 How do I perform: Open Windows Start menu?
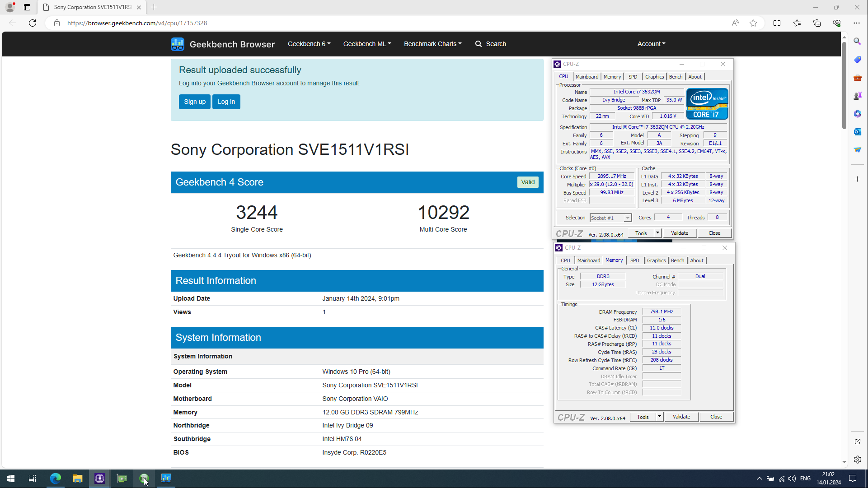11,479
